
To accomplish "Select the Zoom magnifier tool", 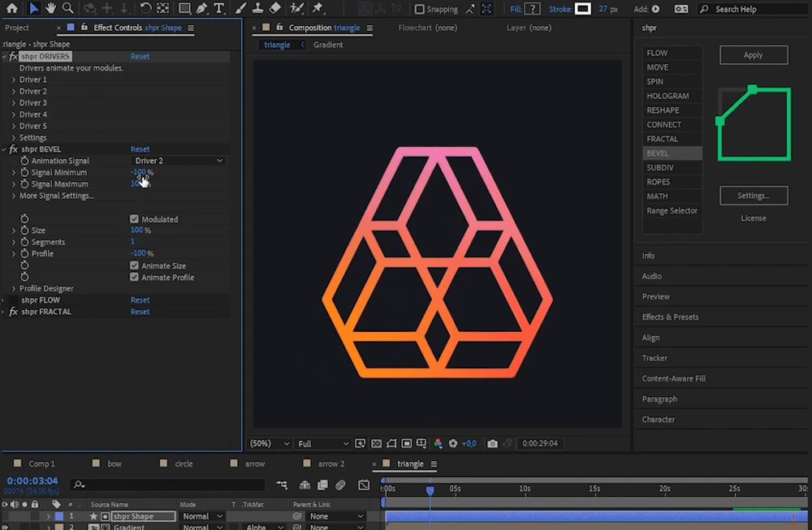I will point(67,9).
